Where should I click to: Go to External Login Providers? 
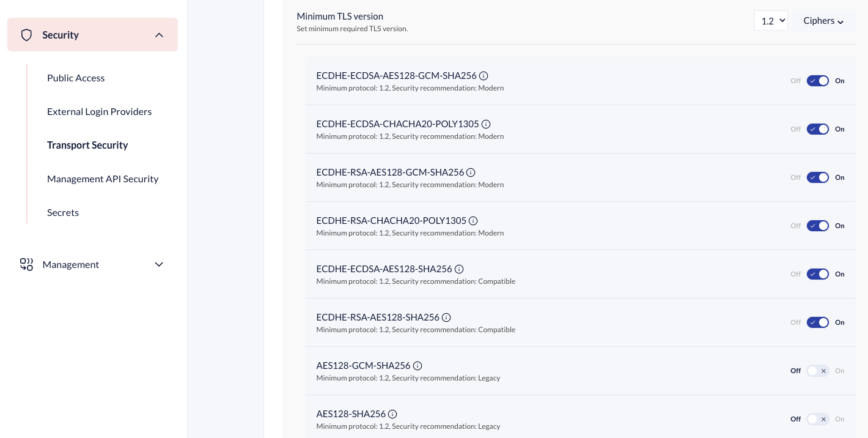tap(99, 111)
